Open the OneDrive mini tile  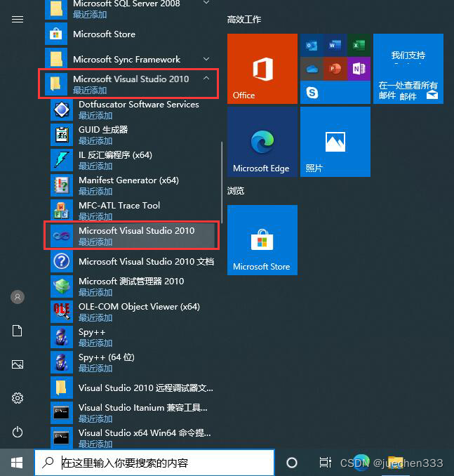click(312, 69)
